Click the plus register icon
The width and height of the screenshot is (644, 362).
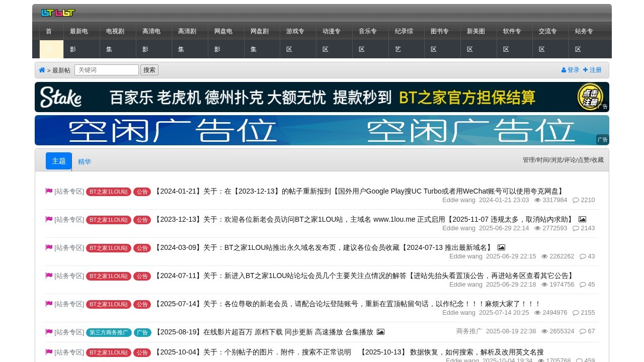pyautogui.click(x=586, y=70)
